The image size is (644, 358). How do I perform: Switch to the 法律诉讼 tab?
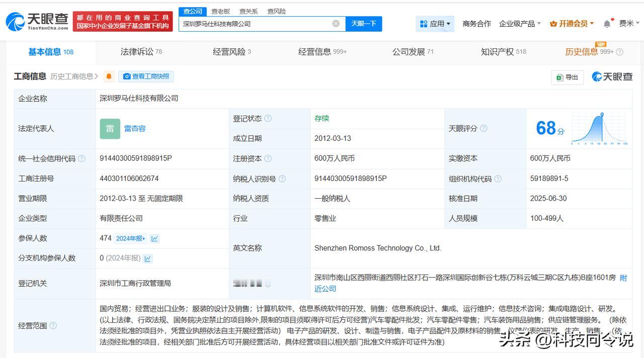(x=141, y=52)
